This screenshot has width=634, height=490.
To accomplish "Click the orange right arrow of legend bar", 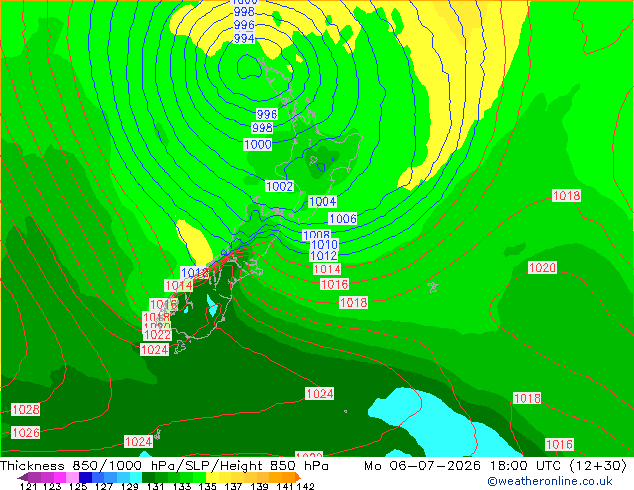I will [298, 477].
